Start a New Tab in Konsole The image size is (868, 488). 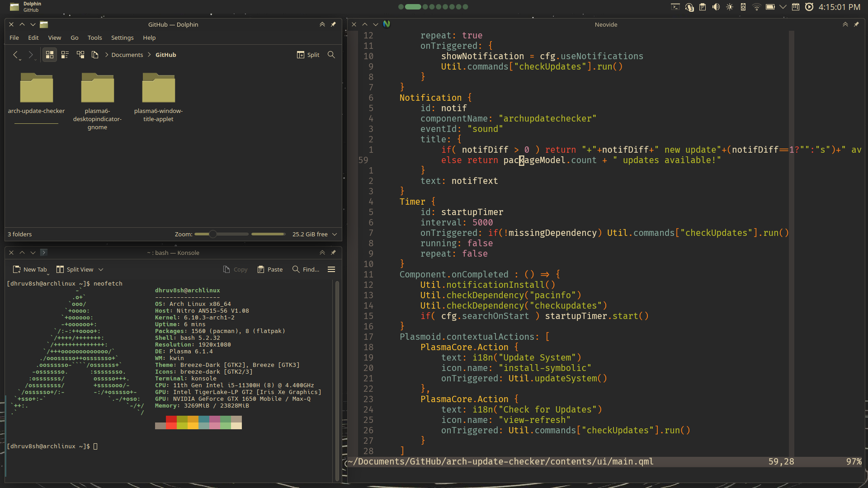tap(30, 269)
